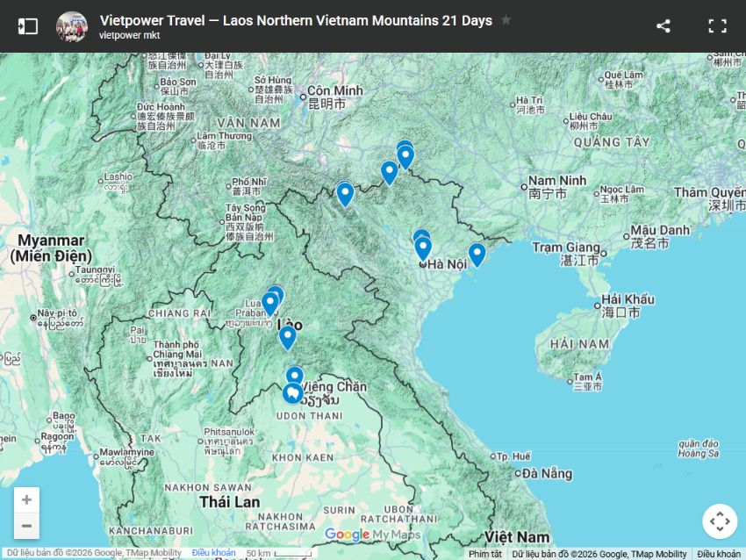This screenshot has width=746, height=560.
Task: Open the map camera pan control
Action: point(720,521)
